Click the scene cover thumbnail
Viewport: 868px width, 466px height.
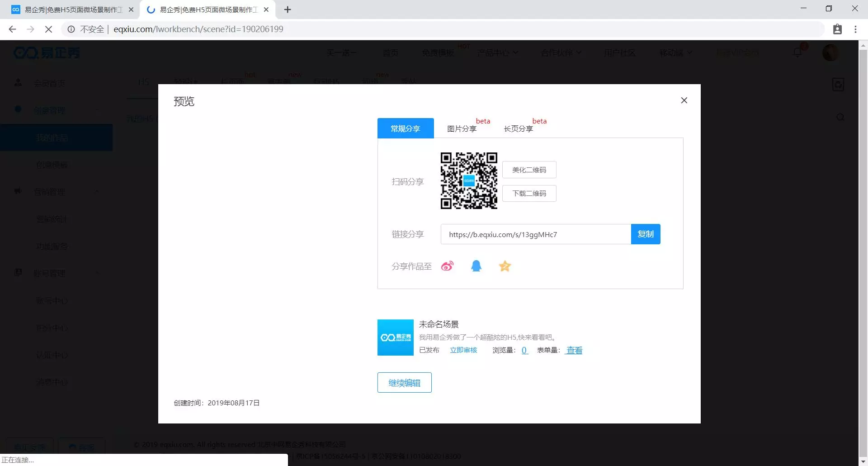coord(396,338)
